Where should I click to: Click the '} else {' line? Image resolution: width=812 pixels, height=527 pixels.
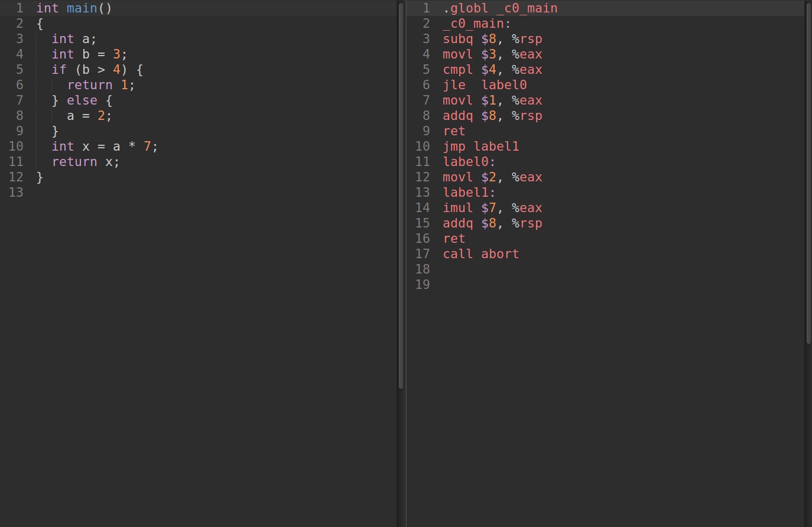tap(82, 100)
